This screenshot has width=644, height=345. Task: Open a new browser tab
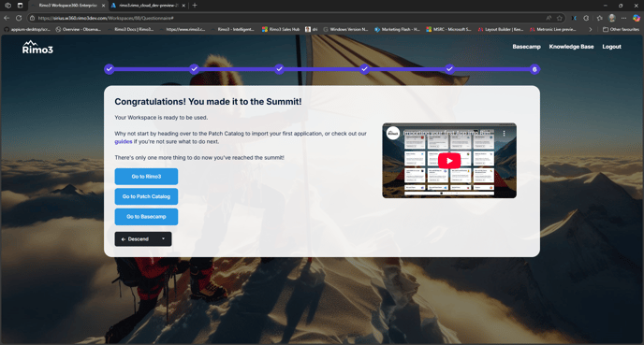tap(195, 6)
